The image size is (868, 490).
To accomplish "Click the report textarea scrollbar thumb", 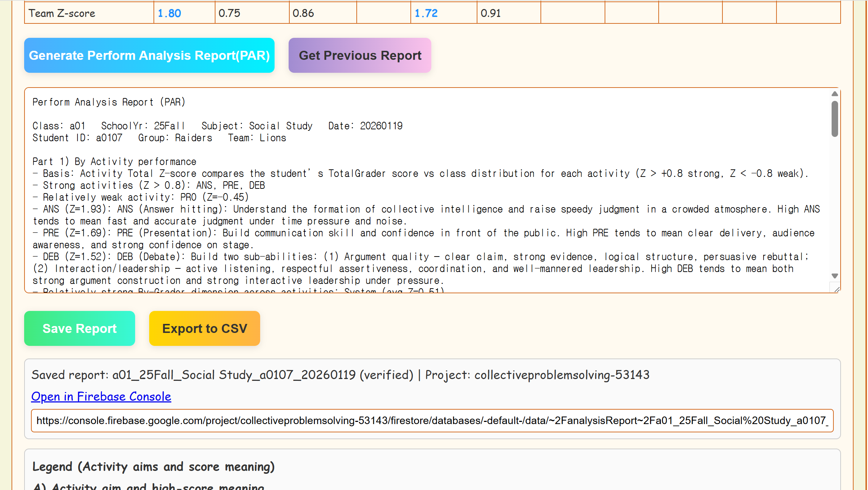I will 834,119.
